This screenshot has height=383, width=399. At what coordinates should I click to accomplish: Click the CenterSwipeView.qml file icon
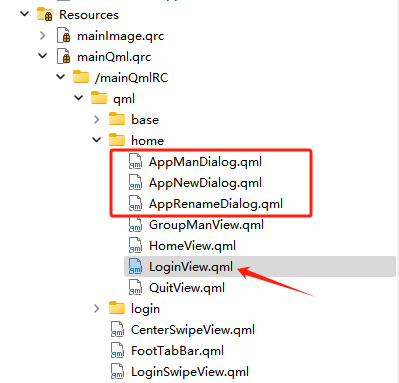[118, 329]
